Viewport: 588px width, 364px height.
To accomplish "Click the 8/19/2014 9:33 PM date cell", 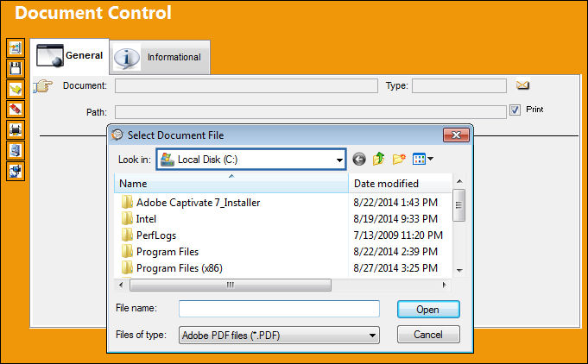I will tap(395, 219).
